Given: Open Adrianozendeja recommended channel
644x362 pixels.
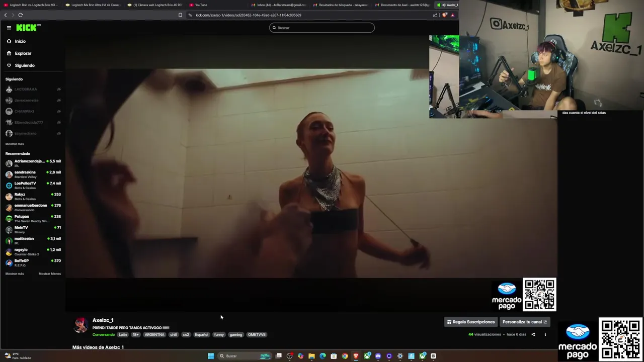Looking at the screenshot, I should 32,163.
